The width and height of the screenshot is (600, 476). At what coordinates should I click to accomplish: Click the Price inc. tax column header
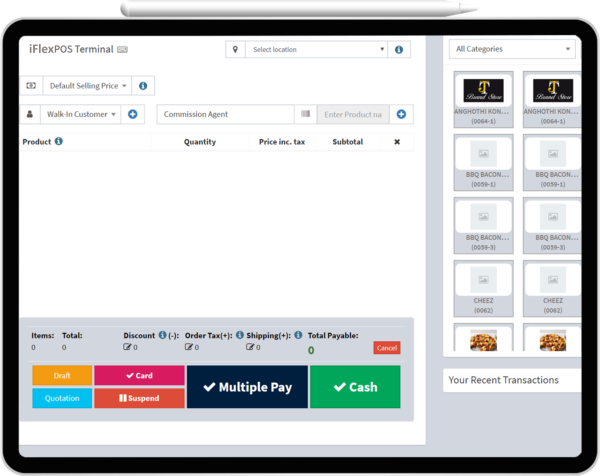[x=282, y=142]
